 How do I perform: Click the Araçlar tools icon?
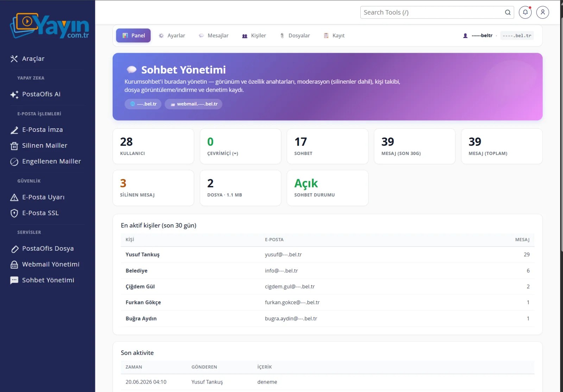tap(14, 59)
